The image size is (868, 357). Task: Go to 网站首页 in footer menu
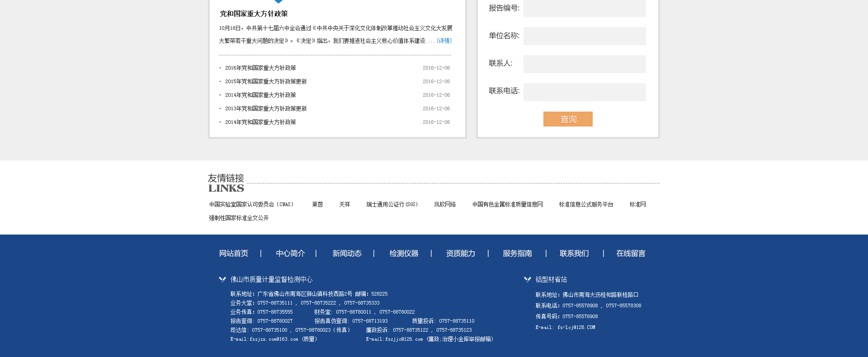(x=234, y=254)
